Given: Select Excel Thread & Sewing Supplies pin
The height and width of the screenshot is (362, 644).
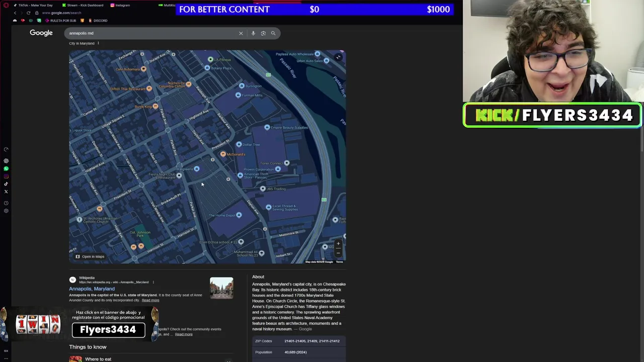Looking at the screenshot, I should 269,207.
